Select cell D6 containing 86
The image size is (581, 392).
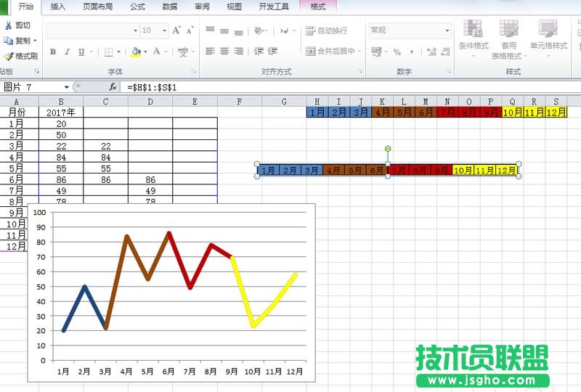[150, 180]
